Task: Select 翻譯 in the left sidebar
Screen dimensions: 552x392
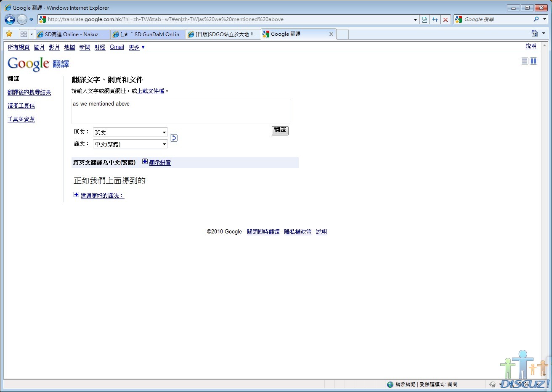Action: tap(13, 79)
